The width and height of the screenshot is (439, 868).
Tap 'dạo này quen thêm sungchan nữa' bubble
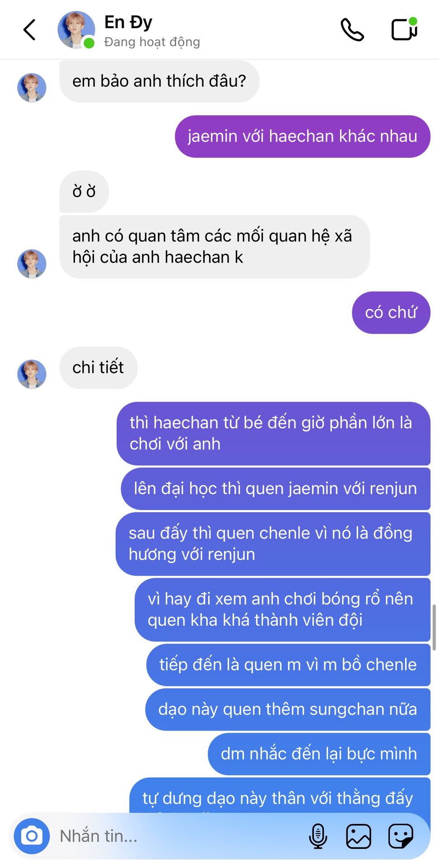tap(288, 710)
